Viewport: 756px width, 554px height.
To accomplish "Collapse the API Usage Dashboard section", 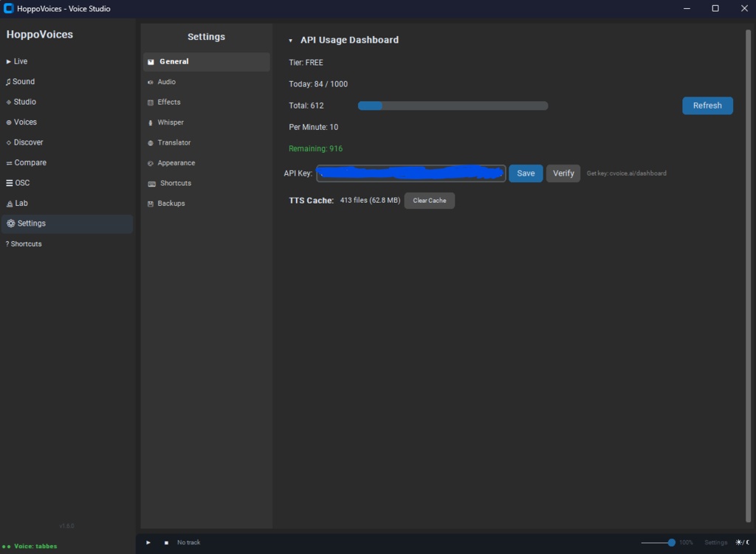I will tap(291, 41).
